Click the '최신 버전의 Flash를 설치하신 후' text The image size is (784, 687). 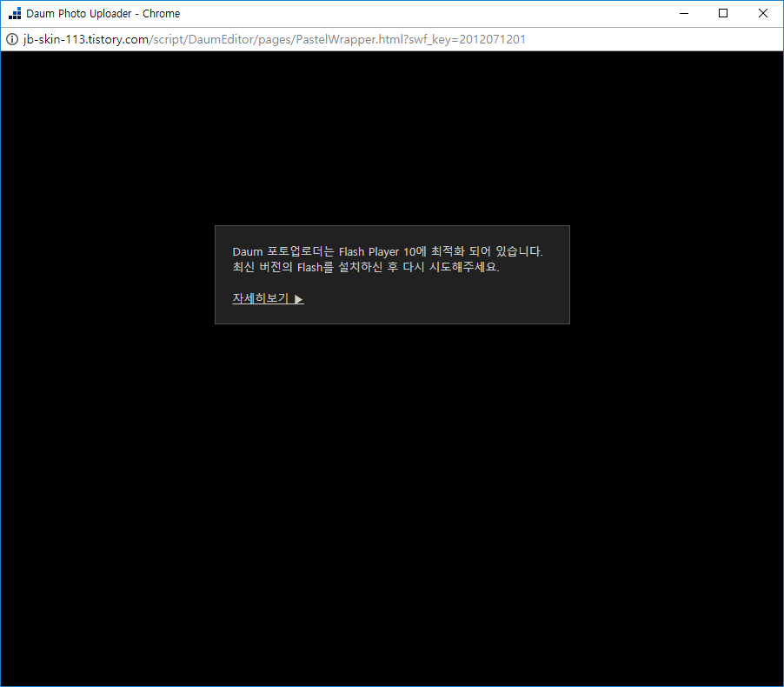316,267
